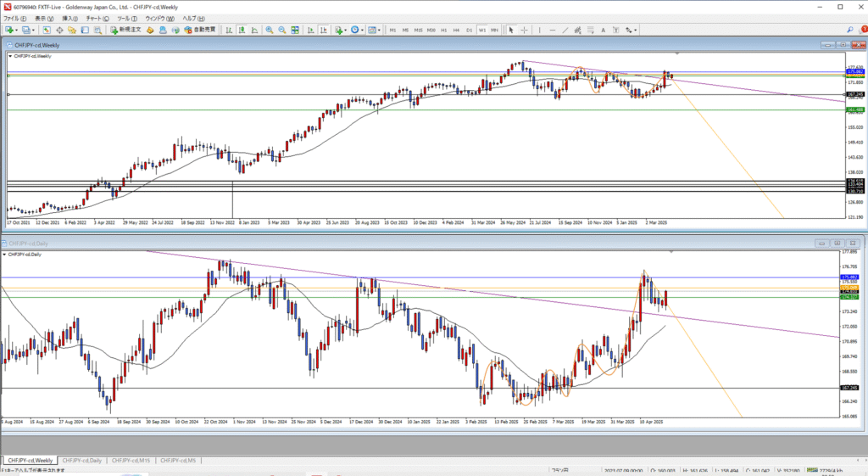Expand the profiles dropdown arrow
Screen dimensions: 868x476
[33, 31]
